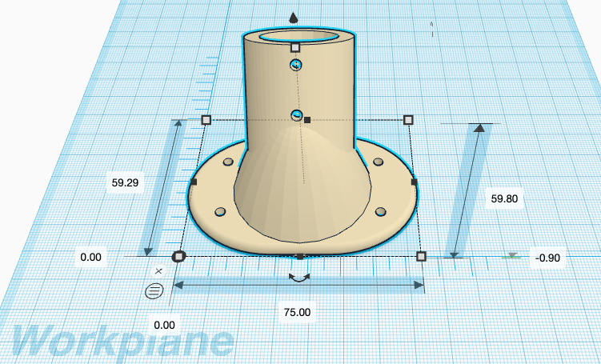Click the white corner handle nearest the -0.90 label
Screen dimensions: 601x364
click(x=421, y=256)
